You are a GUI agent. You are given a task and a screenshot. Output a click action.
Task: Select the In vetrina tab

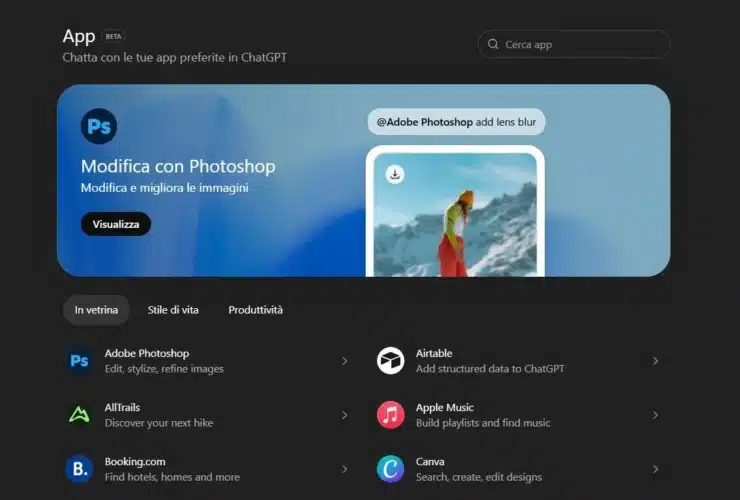click(96, 310)
